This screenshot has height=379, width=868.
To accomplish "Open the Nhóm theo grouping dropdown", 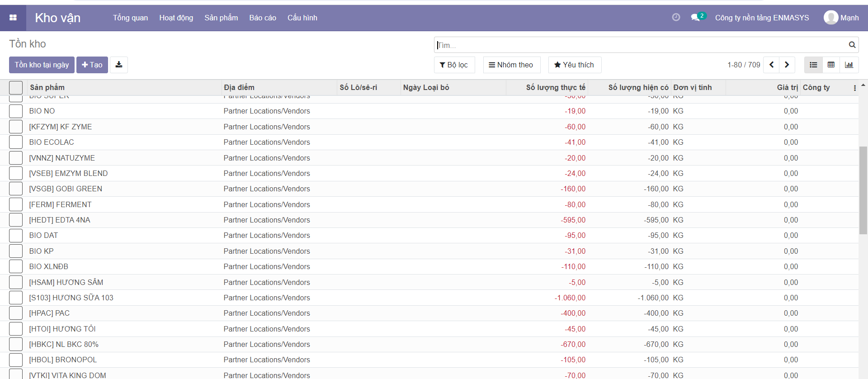I will (511, 65).
